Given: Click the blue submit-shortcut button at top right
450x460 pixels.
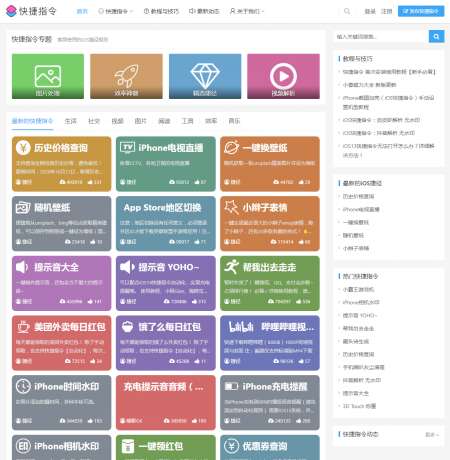Looking at the screenshot, I should point(421,11).
